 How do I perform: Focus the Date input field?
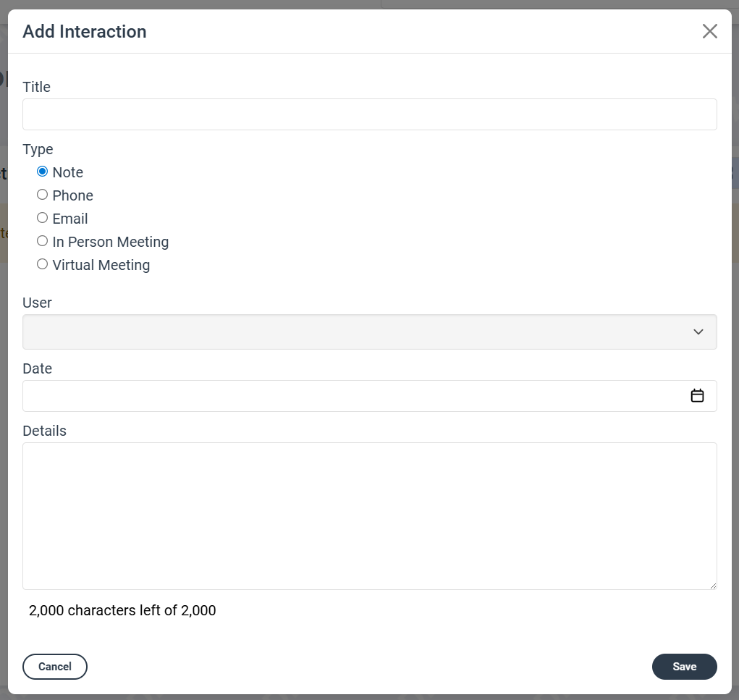coord(369,396)
